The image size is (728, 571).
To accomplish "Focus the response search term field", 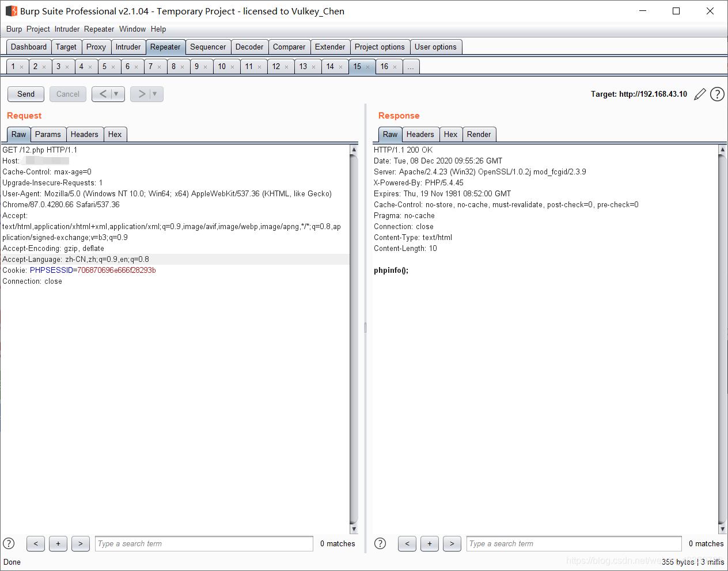I will 574,543.
